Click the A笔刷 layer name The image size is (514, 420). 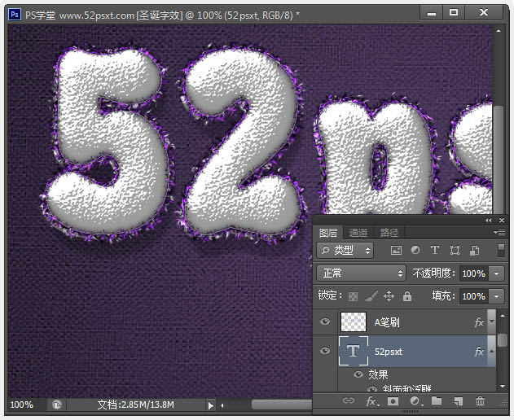click(x=387, y=322)
